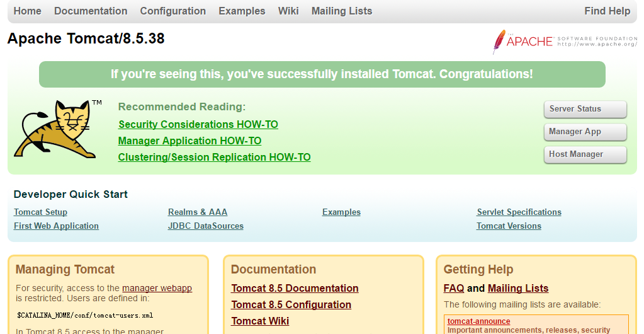Screen dimensions: 644x334
Task: Click the FAQ link under Getting Help
Action: pos(453,288)
